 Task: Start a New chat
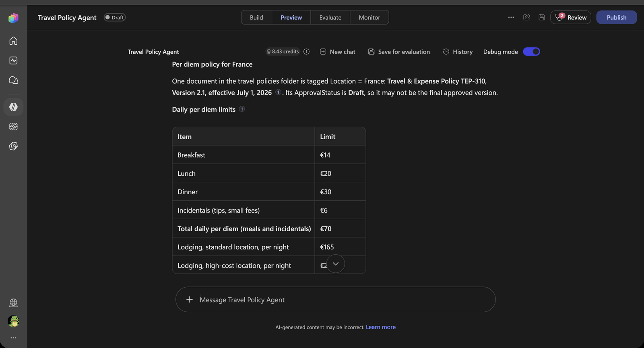(337, 51)
